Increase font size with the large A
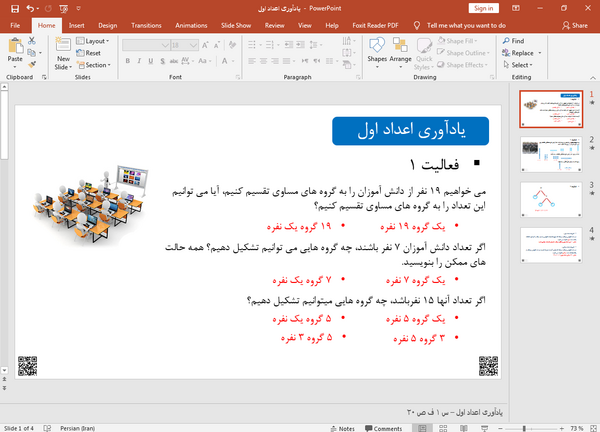 click(205, 45)
